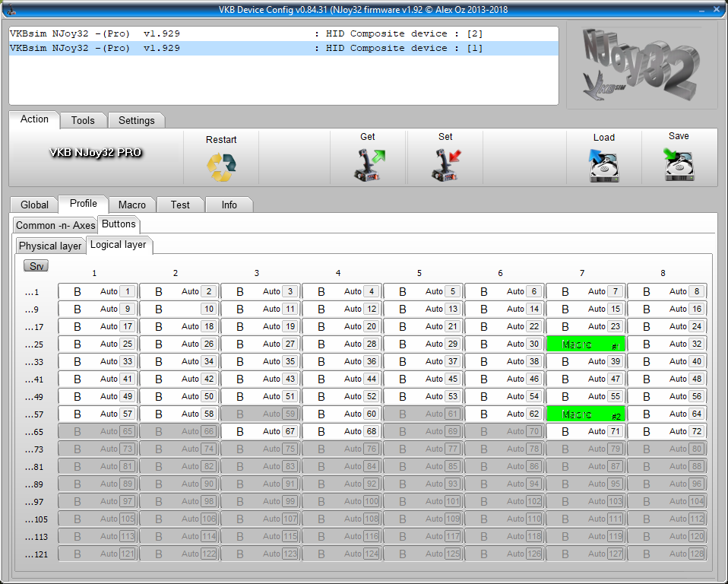This screenshot has width=728, height=584.
Task: Click the Get joystick icon
Action: tap(369, 164)
